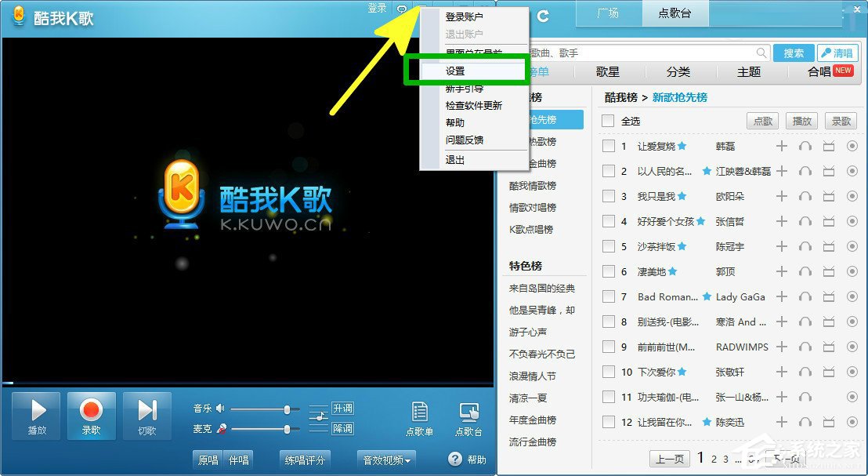Click the 帮助 question mark icon
Viewport: 868px width, 476px height.
tap(457, 460)
